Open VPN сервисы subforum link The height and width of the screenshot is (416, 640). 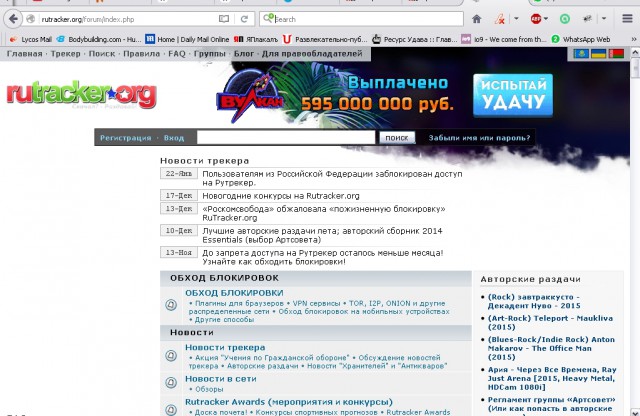pyautogui.click(x=316, y=303)
